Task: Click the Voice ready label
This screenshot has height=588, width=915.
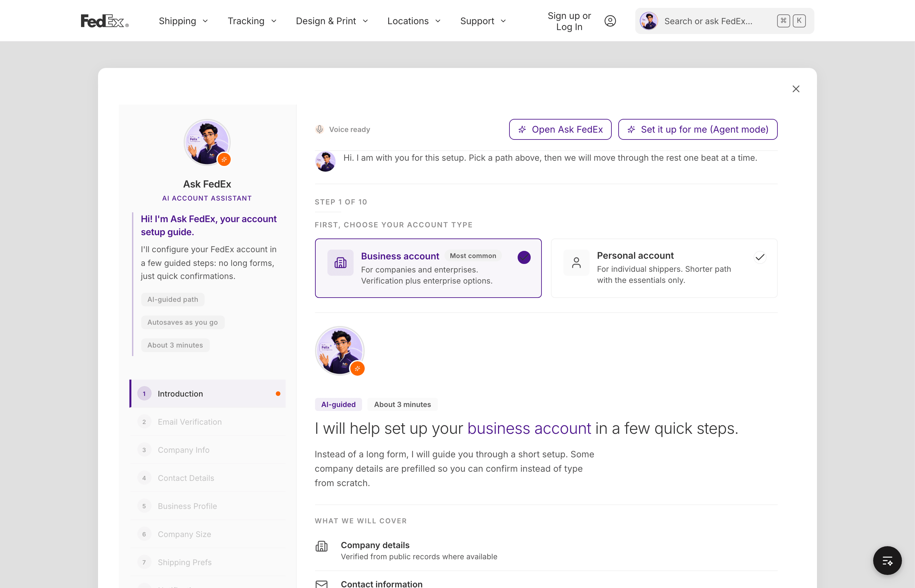Action: click(x=349, y=130)
